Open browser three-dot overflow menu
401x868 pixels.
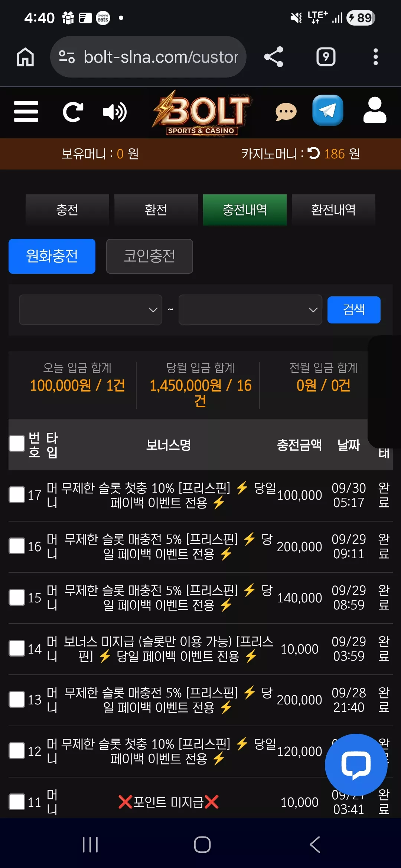(x=376, y=57)
